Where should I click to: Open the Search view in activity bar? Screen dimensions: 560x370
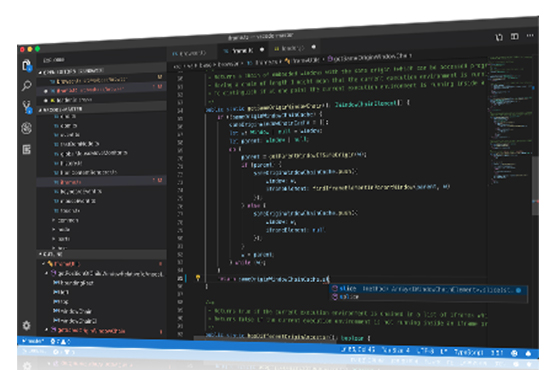coord(26,86)
